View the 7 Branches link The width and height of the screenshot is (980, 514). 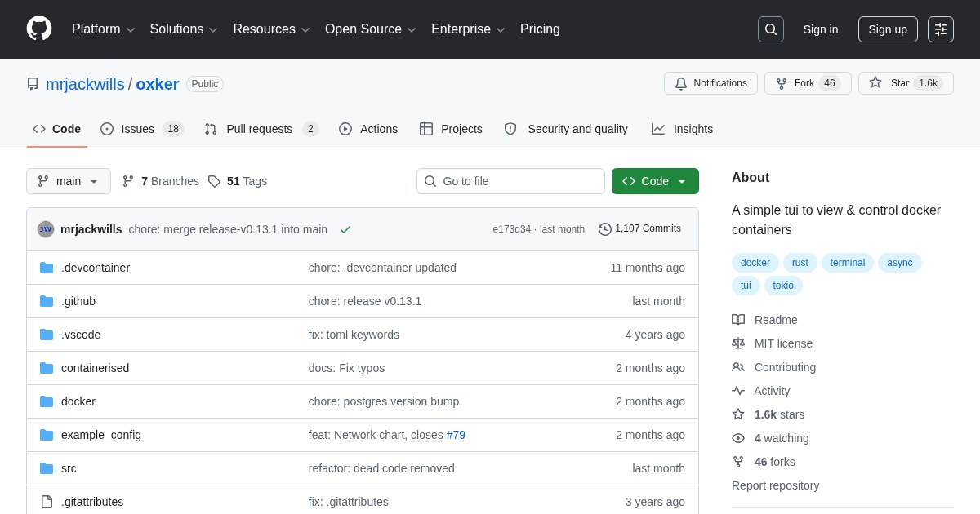tap(161, 181)
